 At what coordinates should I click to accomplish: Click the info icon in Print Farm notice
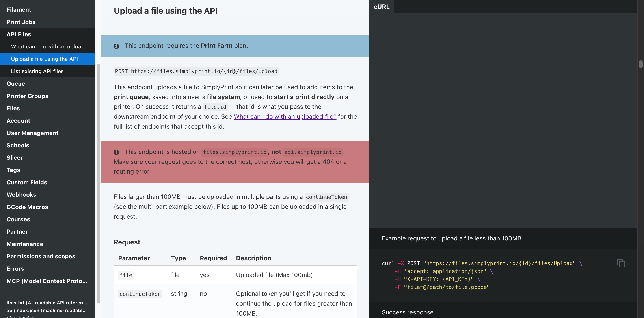(116, 46)
